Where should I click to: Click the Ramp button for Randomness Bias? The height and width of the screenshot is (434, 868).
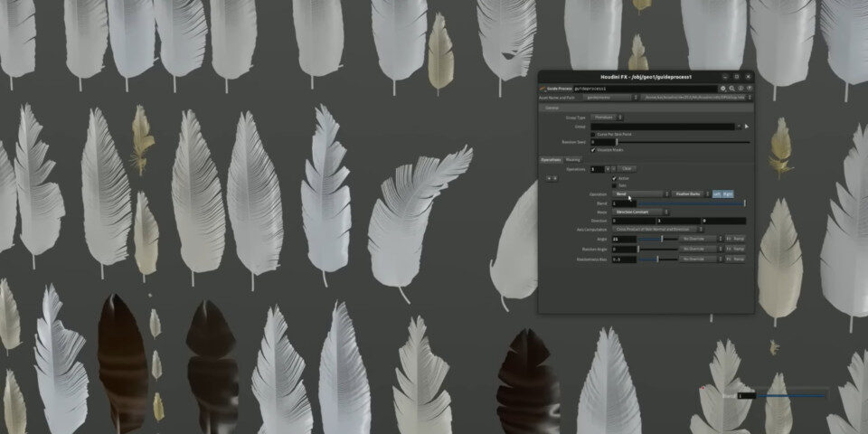pos(739,259)
